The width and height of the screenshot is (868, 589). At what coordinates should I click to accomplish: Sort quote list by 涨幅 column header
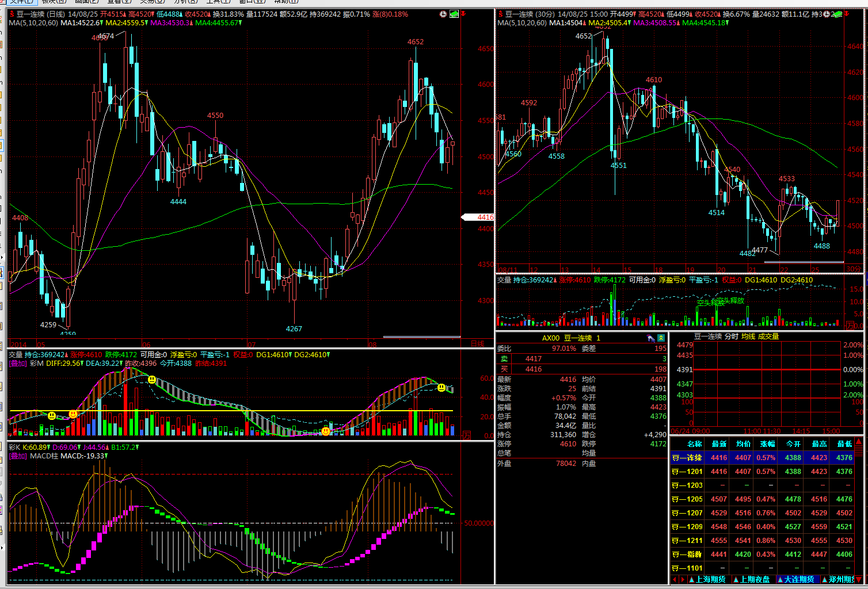pyautogui.click(x=767, y=444)
